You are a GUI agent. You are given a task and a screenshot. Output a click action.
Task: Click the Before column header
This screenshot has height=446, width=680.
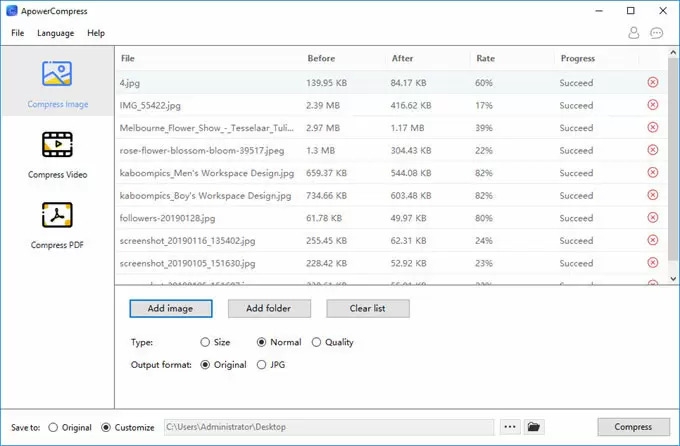tap(321, 59)
